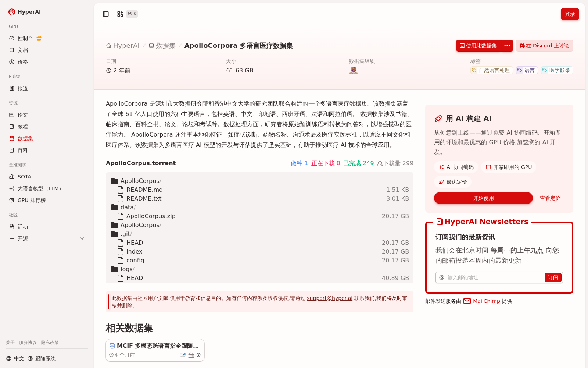588x368 pixels.
Task: Click the logs/ folder
Action: [123, 269]
